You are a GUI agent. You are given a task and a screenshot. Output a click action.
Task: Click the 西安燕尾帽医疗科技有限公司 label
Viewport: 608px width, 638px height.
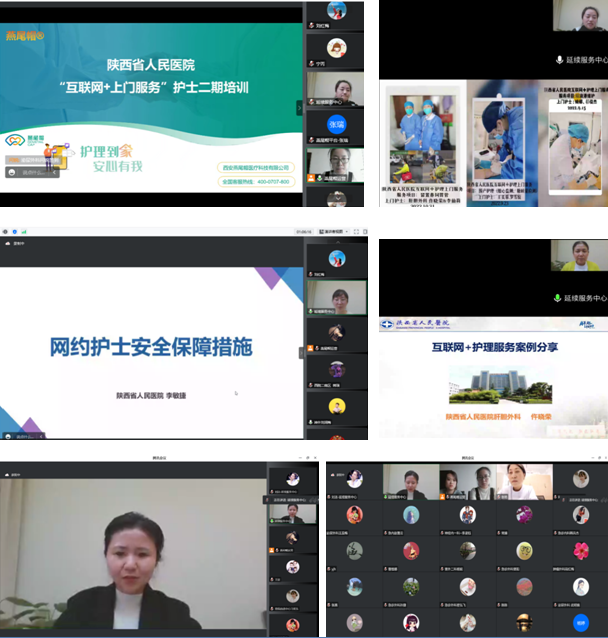[x=255, y=167]
